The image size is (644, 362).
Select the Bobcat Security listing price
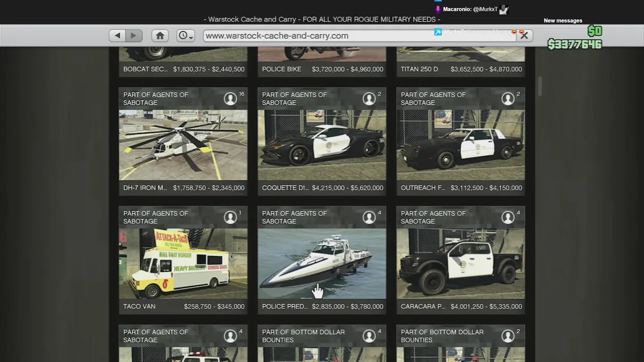(x=209, y=69)
